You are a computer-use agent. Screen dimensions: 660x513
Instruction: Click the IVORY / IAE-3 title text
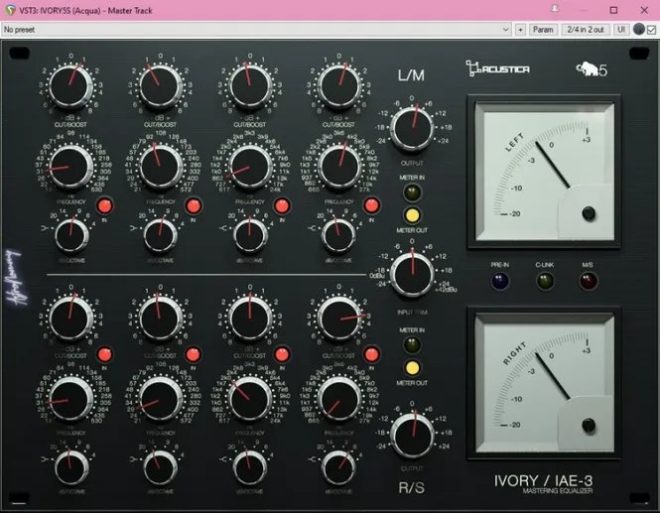[543, 481]
